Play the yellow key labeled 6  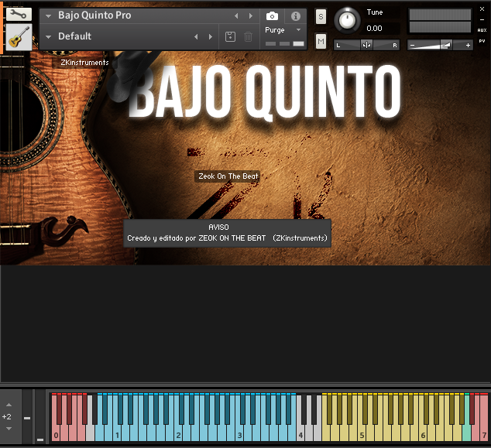(423, 435)
